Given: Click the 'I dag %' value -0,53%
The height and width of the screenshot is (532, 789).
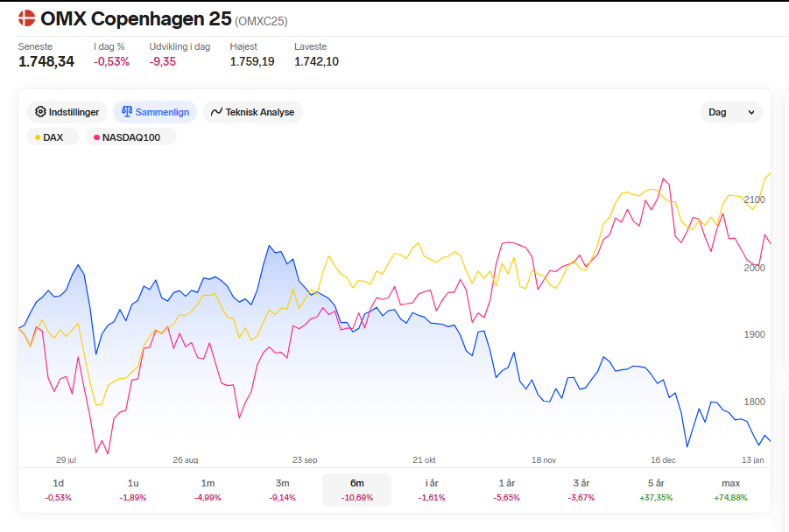Looking at the screenshot, I should tap(111, 61).
